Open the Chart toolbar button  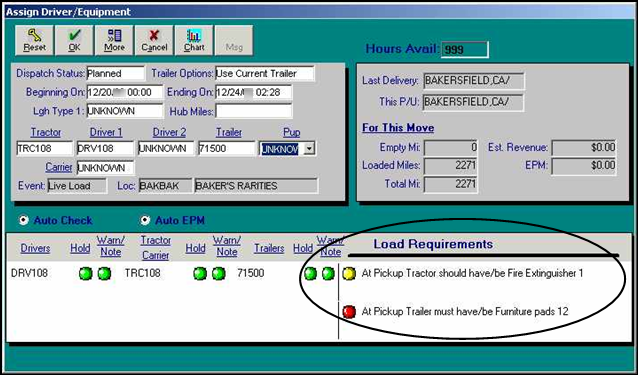pyautogui.click(x=194, y=40)
